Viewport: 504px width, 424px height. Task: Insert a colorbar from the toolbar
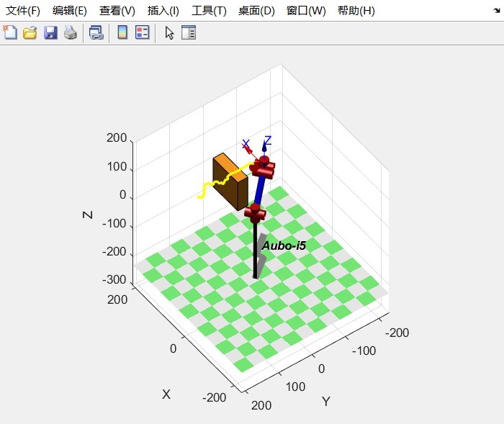click(122, 32)
